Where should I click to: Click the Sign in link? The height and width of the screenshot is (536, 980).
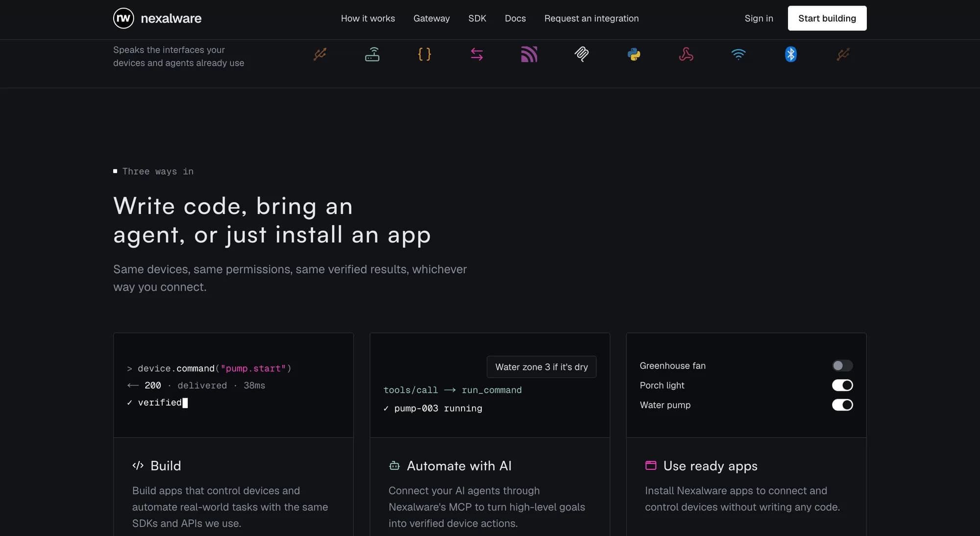[x=759, y=18]
